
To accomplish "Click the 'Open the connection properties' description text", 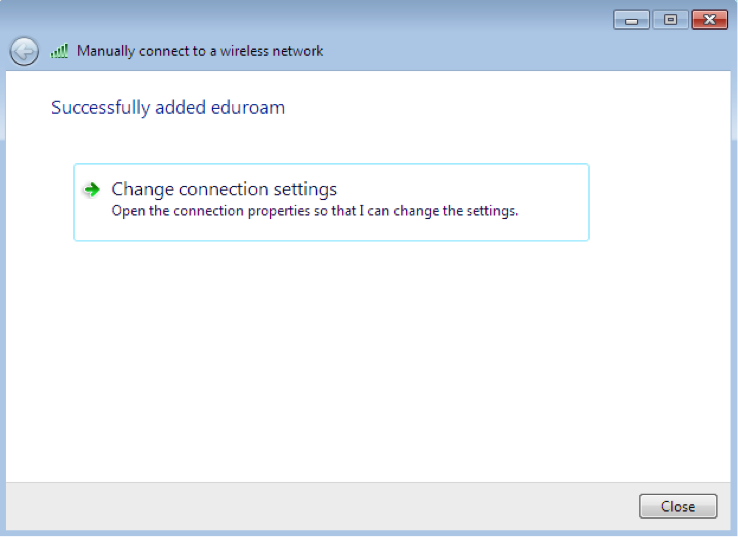I will (315, 211).
